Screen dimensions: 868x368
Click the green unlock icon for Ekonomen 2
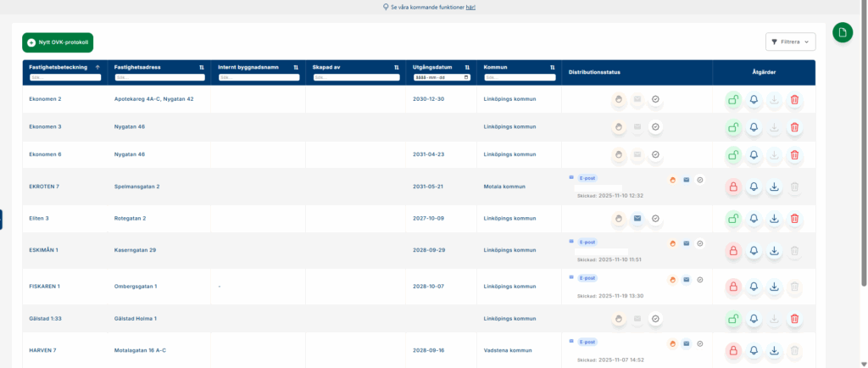point(732,99)
